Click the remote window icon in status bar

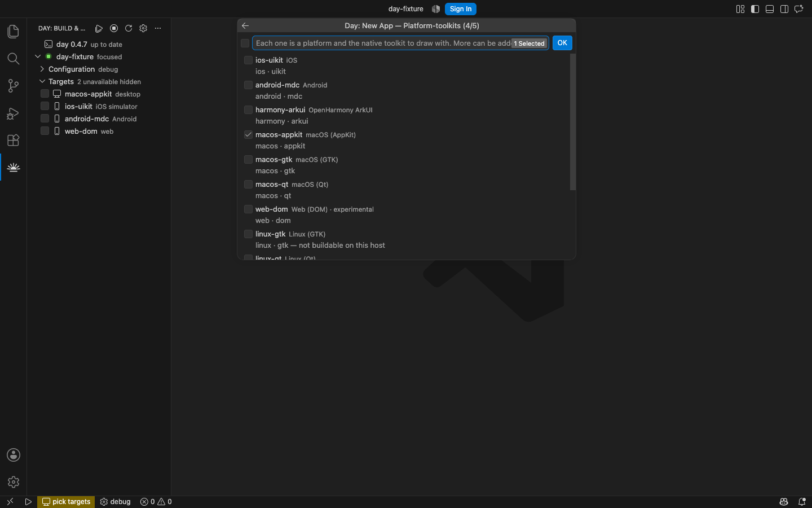(10, 502)
